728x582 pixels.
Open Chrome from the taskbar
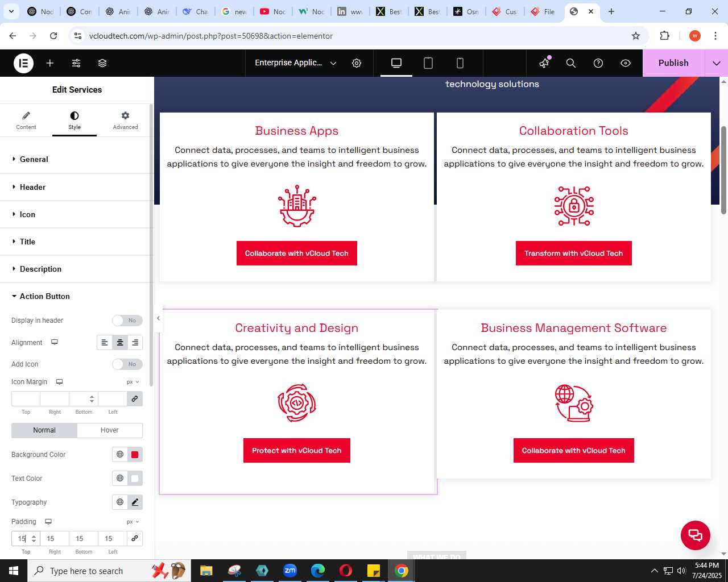pyautogui.click(x=402, y=571)
